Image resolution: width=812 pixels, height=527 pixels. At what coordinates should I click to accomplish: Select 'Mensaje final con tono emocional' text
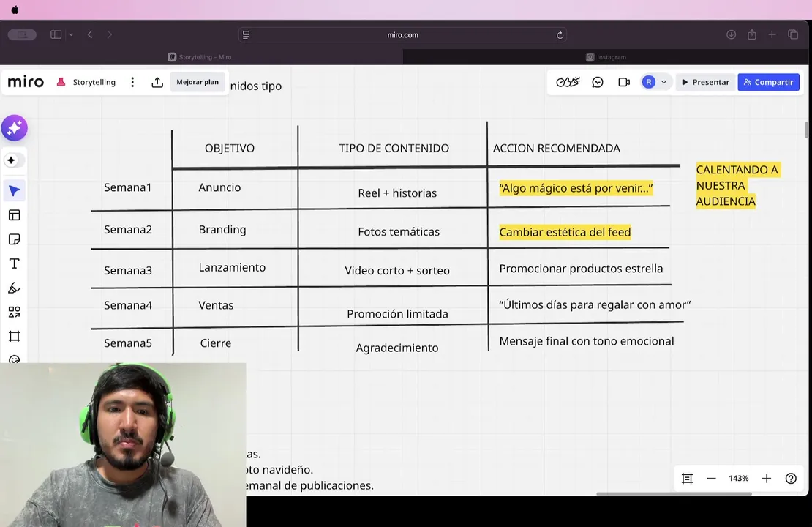coord(586,341)
